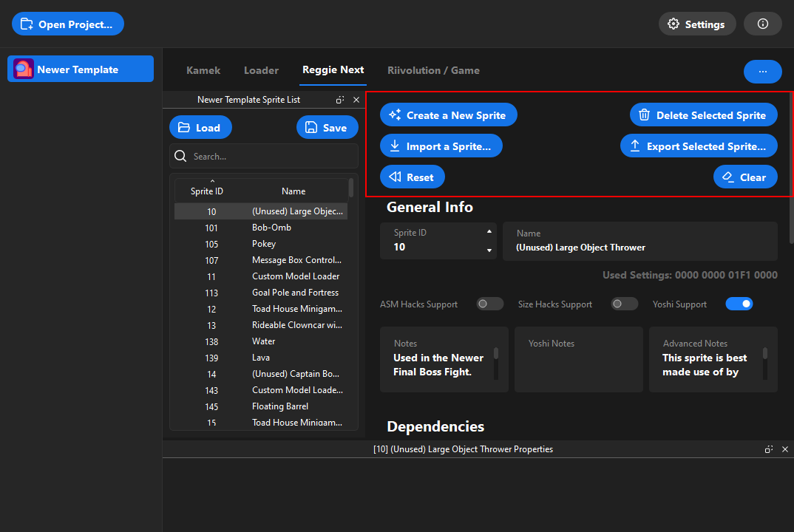Viewport: 794px width, 532px height.
Task: Click the Advanced Notes box scrollbar
Action: [x=765, y=353]
